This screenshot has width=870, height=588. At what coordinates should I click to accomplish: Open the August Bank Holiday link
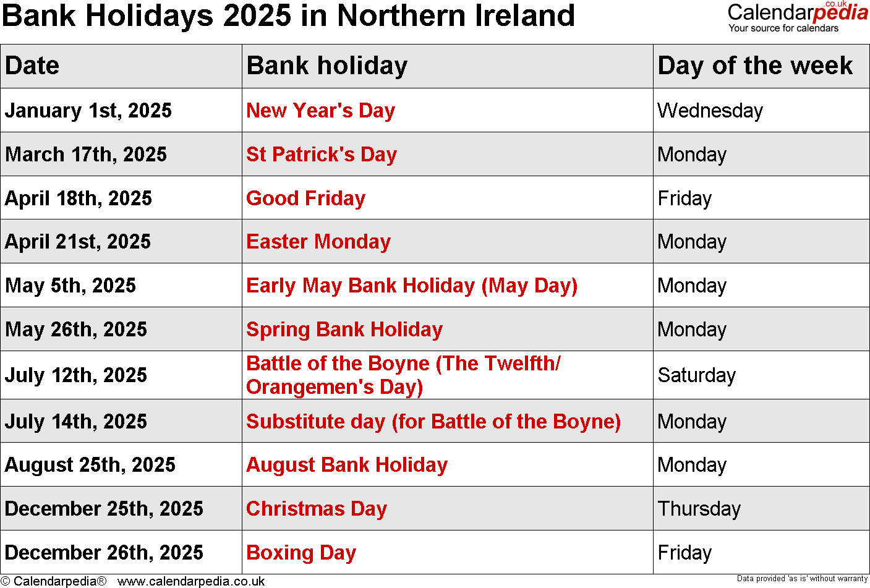[x=346, y=465]
